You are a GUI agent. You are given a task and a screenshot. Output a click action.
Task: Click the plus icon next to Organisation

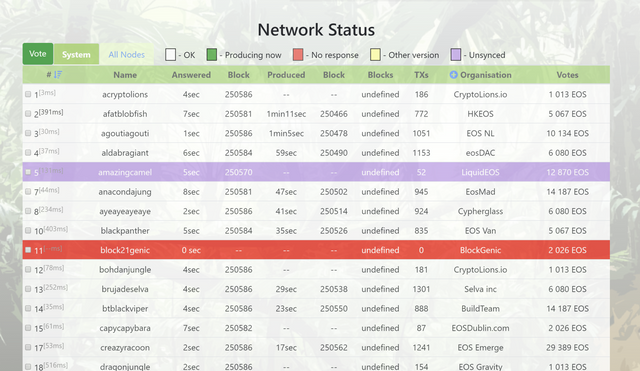[x=453, y=75]
